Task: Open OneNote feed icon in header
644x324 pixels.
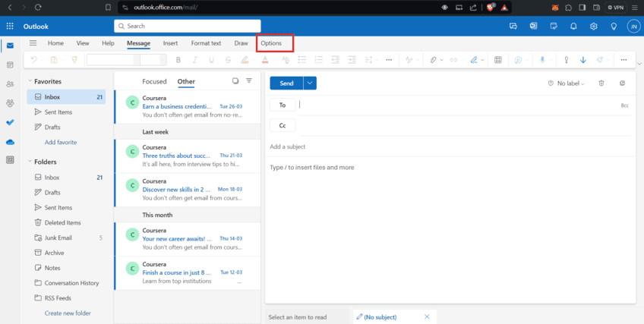Action: tap(534, 27)
